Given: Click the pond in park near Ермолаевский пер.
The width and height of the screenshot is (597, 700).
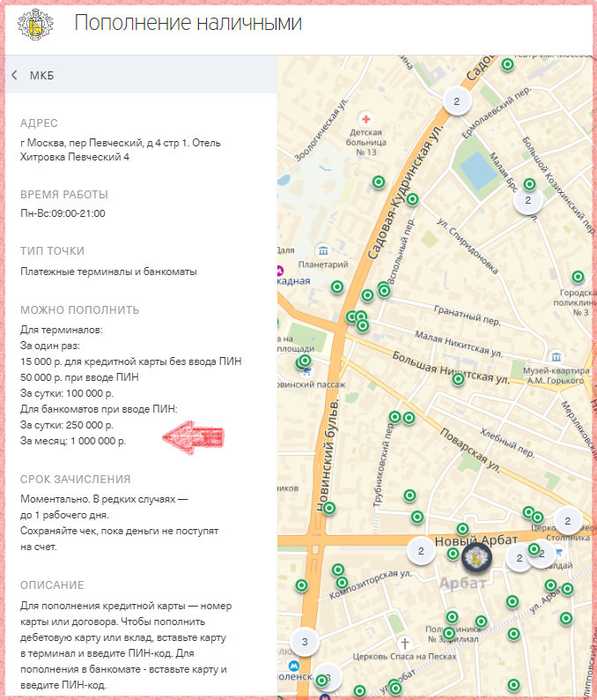Looking at the screenshot, I should point(479,171).
